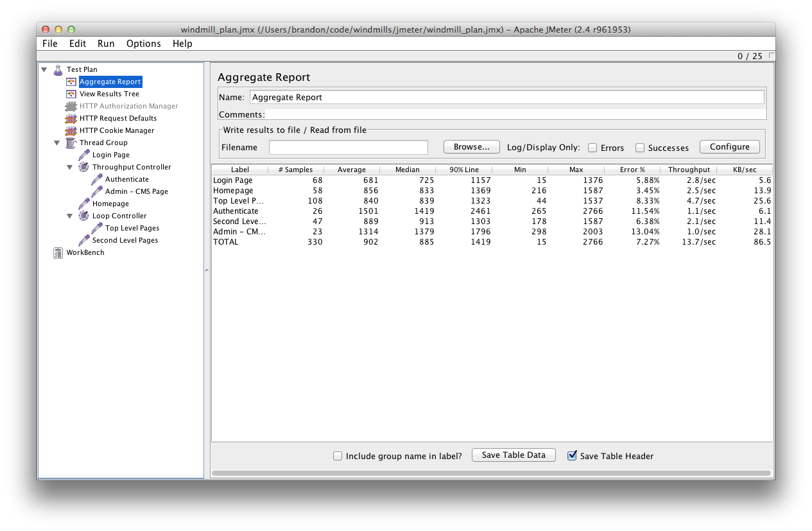Select the HTTP Request Defaults config icon

[x=71, y=118]
